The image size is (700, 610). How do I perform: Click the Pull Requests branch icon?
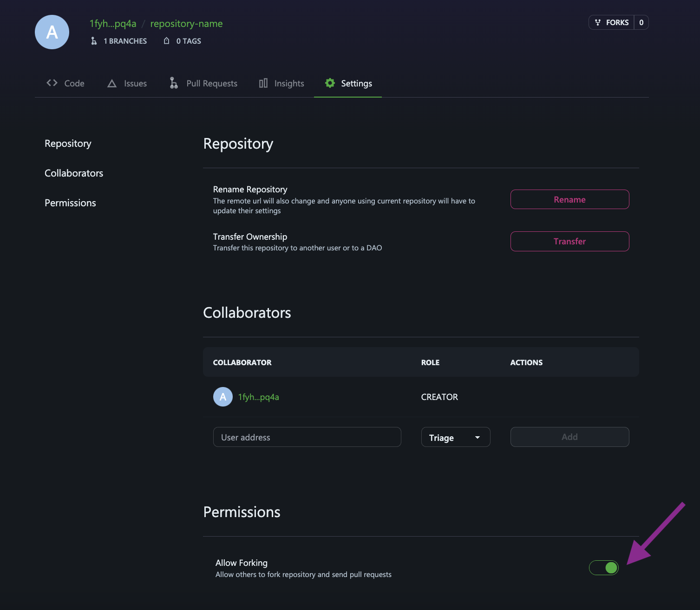(174, 83)
